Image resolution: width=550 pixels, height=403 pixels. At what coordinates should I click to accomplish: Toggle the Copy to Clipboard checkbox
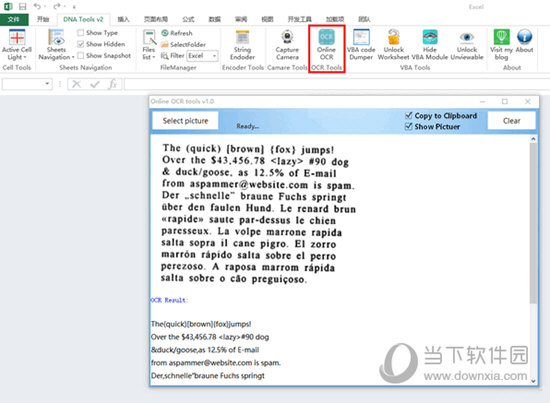408,115
